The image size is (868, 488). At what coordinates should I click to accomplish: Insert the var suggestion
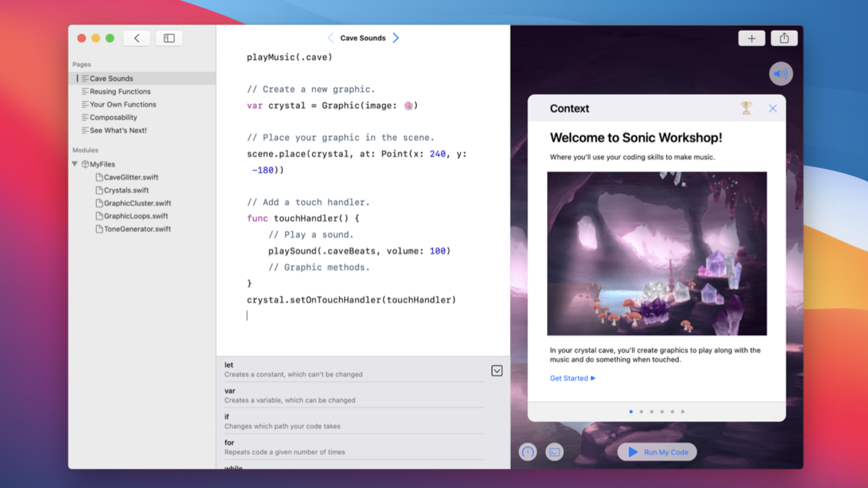[354, 395]
